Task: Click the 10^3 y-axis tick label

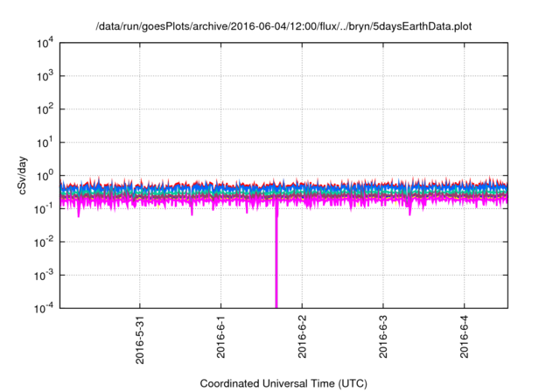Action: tap(45, 76)
